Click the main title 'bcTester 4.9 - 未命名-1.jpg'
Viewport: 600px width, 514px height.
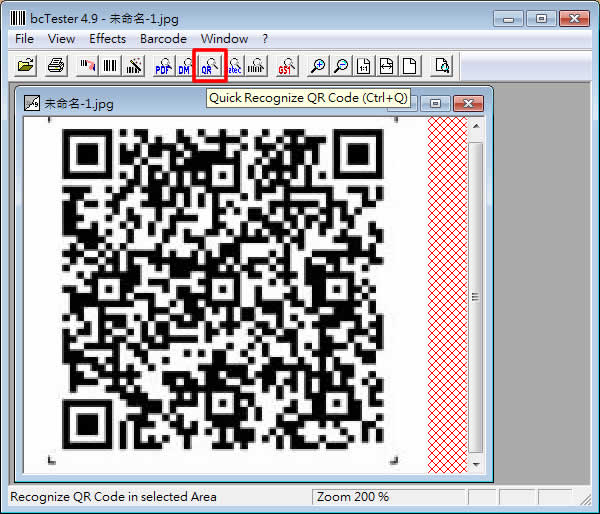coord(104,19)
